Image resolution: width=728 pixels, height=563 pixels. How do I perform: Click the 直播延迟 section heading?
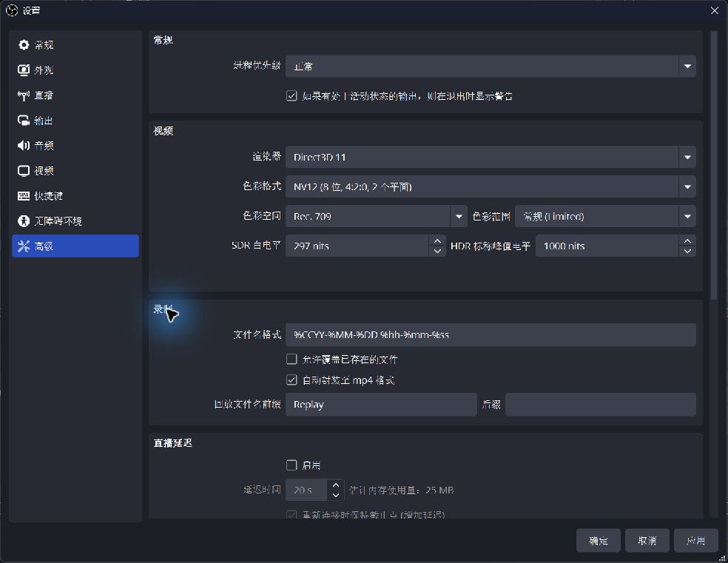(172, 443)
